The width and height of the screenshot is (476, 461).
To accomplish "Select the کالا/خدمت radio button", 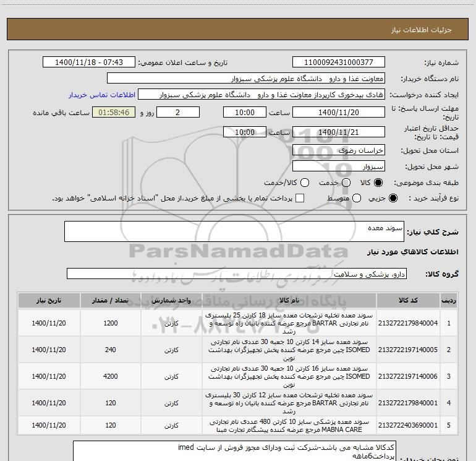I will (x=305, y=183).
